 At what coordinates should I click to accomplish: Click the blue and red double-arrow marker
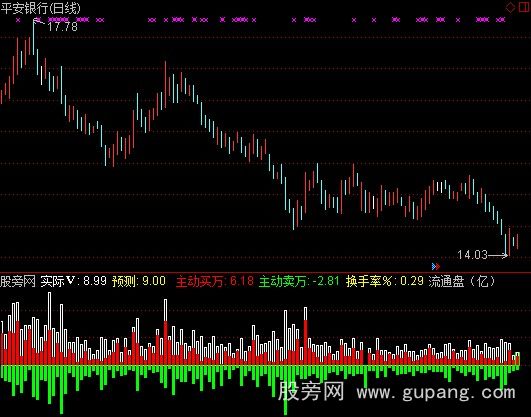pyautogui.click(x=436, y=267)
